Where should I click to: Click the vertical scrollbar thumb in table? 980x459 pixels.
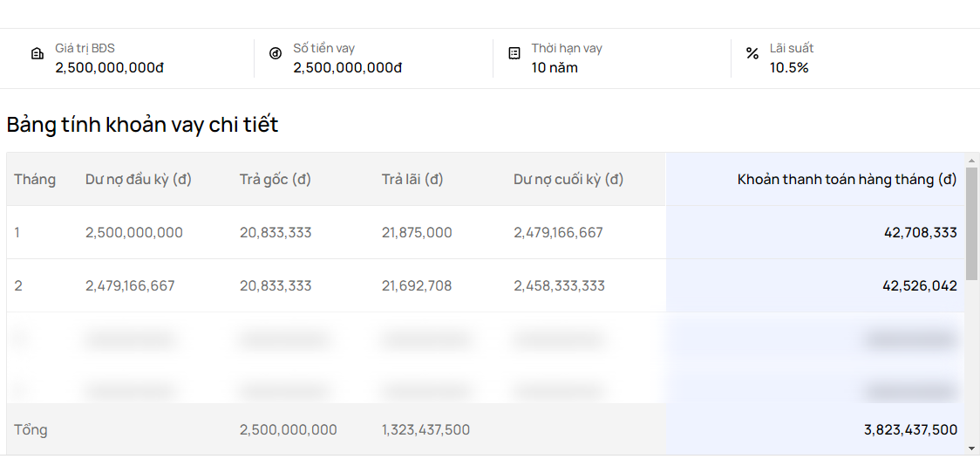coord(971,223)
